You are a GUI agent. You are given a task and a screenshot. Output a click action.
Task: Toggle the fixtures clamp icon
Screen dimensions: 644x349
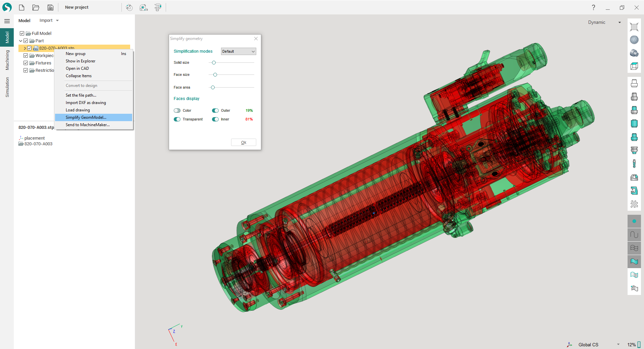(x=634, y=177)
